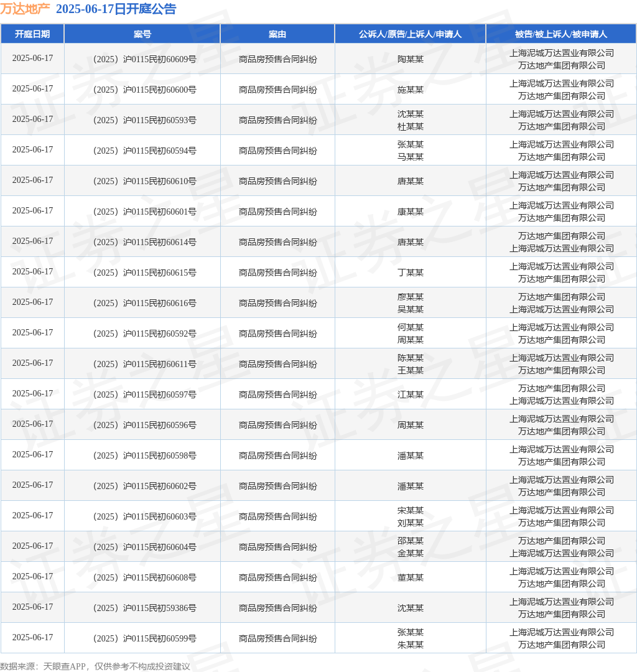Click case number 沪0115民初60608号
637x672 pixels.
(145, 577)
